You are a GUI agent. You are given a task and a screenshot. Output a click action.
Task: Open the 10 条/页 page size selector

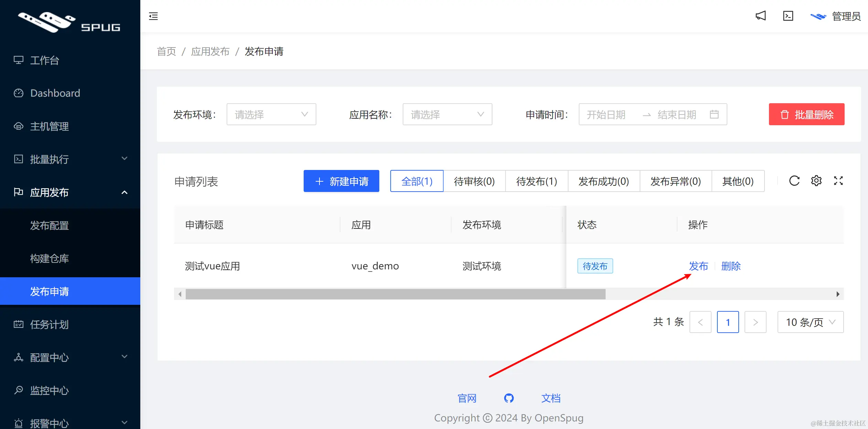(810, 322)
